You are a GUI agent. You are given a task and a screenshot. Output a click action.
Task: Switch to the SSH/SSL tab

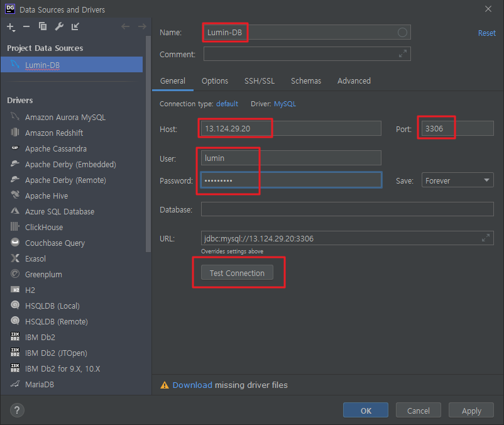(x=260, y=80)
